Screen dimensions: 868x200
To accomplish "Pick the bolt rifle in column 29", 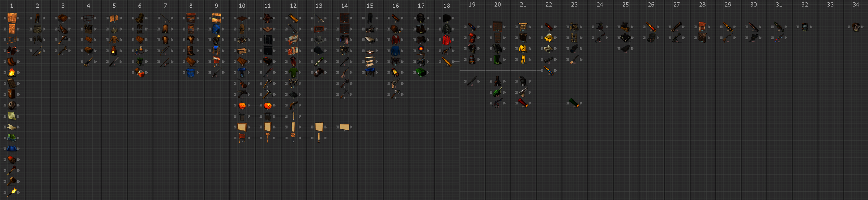I will (x=728, y=38).
